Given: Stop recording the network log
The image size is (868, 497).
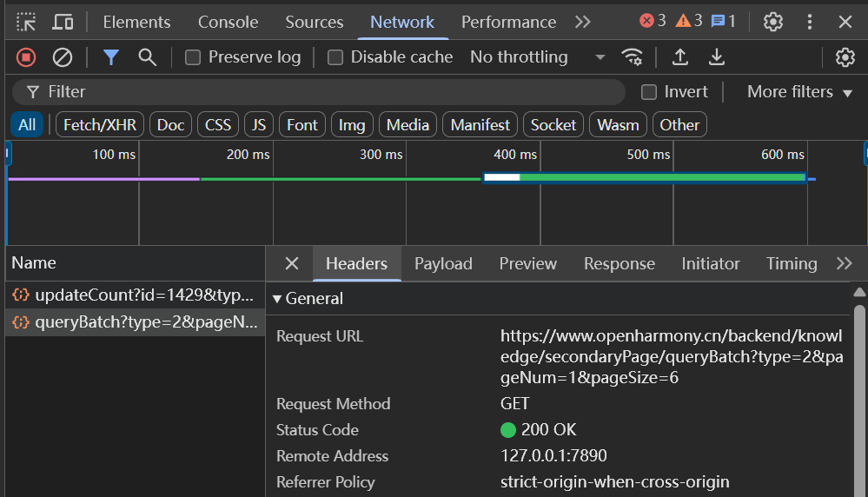Looking at the screenshot, I should click(x=26, y=57).
